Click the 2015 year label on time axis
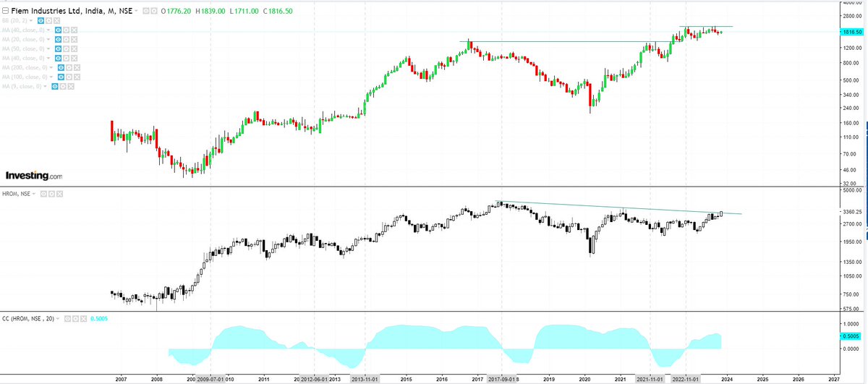 click(407, 378)
